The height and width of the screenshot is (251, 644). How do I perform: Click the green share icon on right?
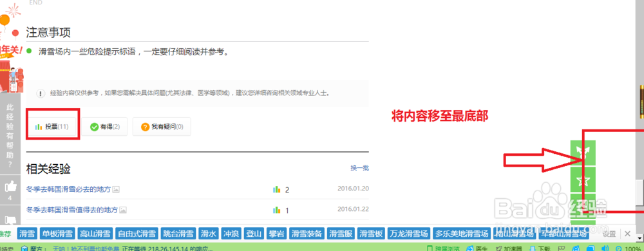583,153
